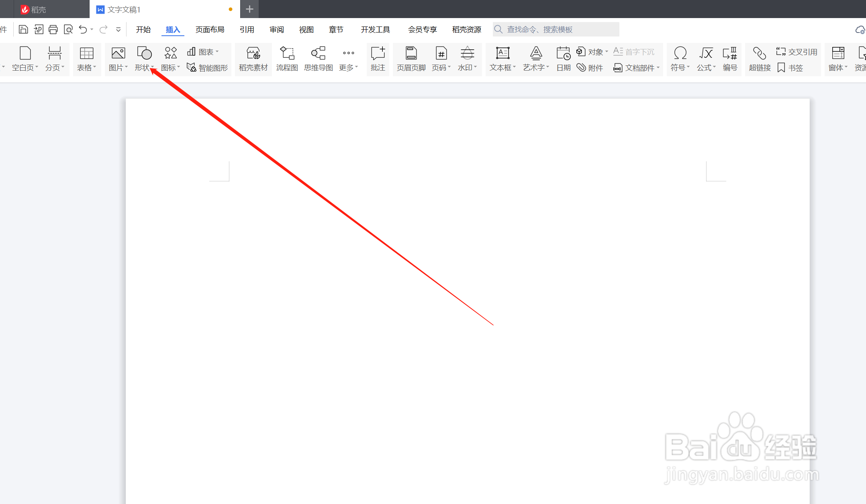Click the Print icon
Viewport: 866px width, 504px height.
[x=53, y=29]
